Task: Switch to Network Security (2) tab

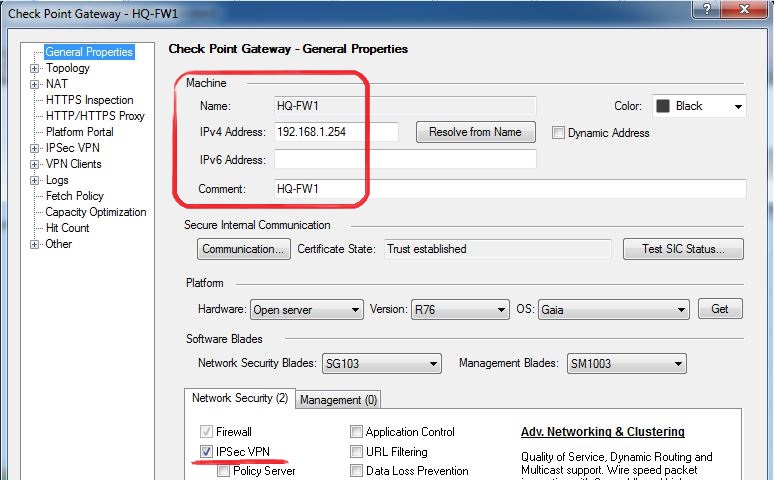Action: click(x=240, y=398)
